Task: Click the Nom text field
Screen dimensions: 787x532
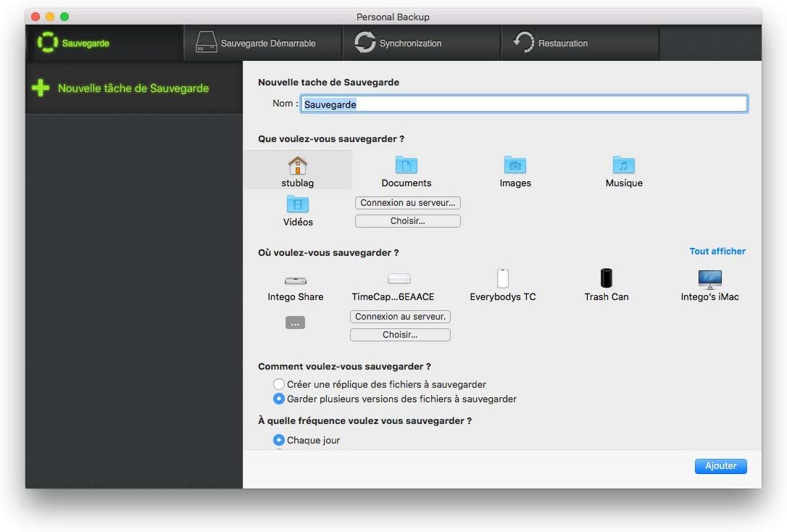Action: point(524,104)
